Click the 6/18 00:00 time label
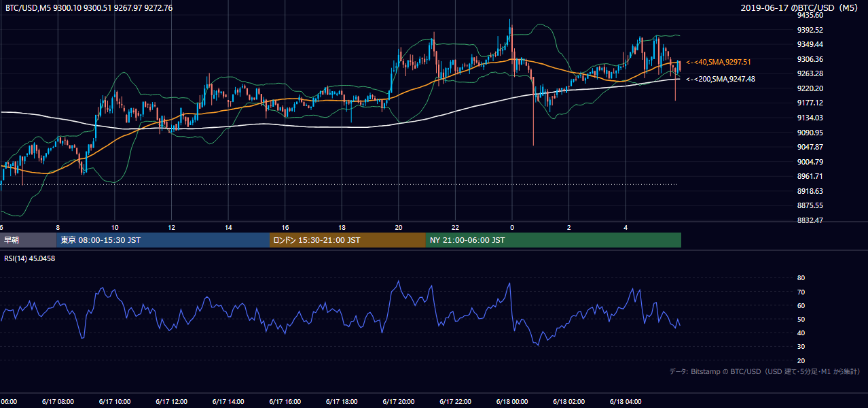This screenshot has height=408, width=868. click(x=512, y=401)
